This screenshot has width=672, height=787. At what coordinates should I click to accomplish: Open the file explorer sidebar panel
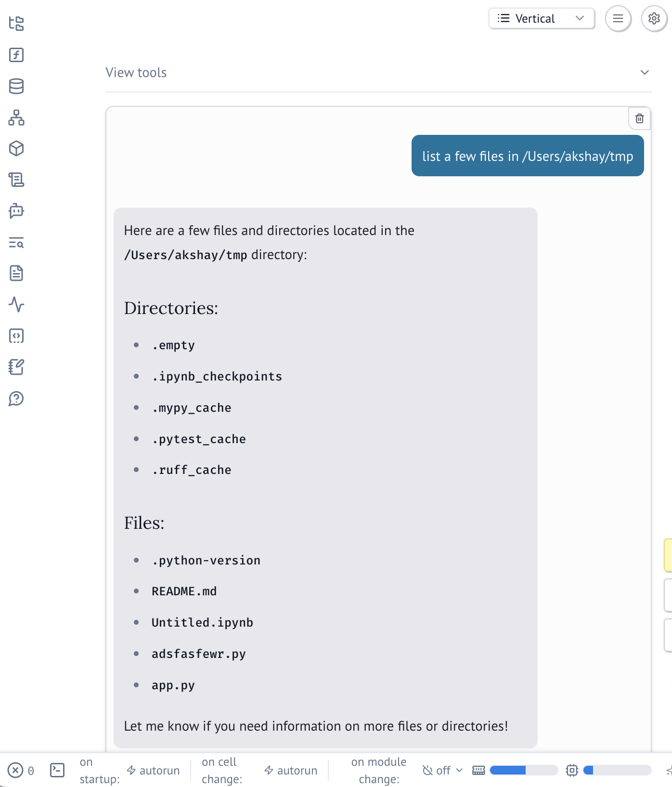tap(16, 24)
